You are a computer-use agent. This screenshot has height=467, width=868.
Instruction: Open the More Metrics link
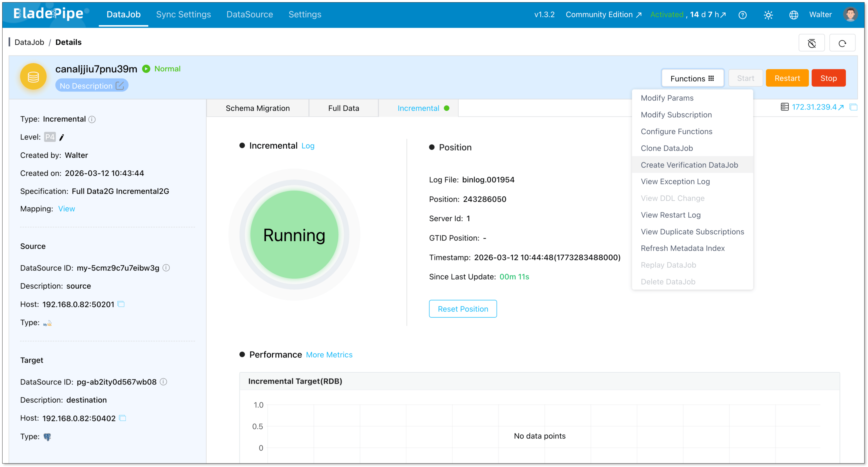(x=329, y=355)
